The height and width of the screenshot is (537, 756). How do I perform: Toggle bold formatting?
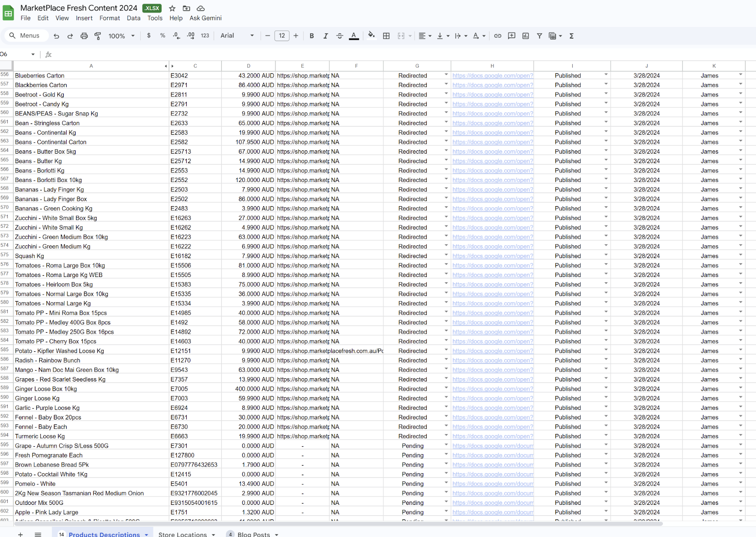pos(312,36)
